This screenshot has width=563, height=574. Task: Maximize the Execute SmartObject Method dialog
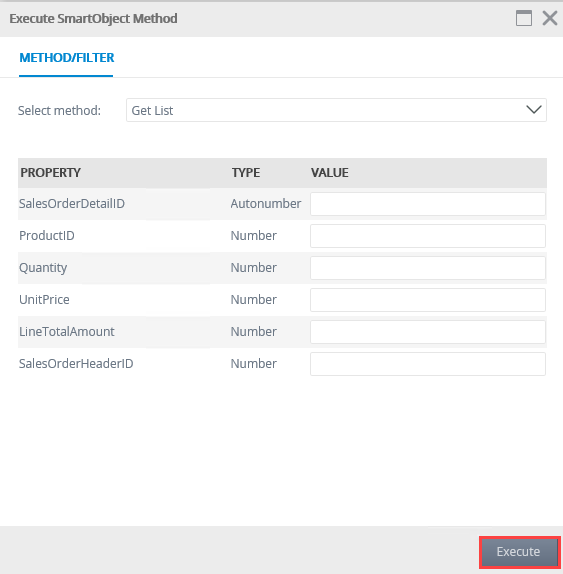pos(523,18)
